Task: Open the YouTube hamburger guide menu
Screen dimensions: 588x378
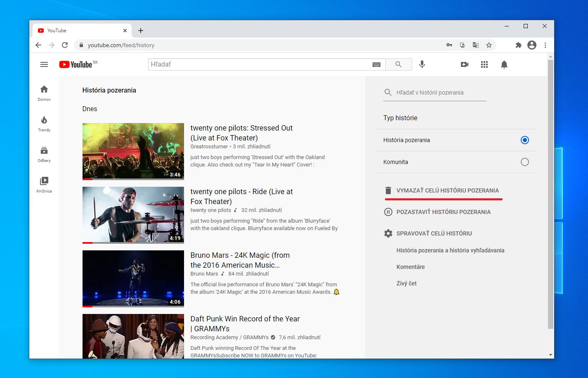Action: [44, 64]
